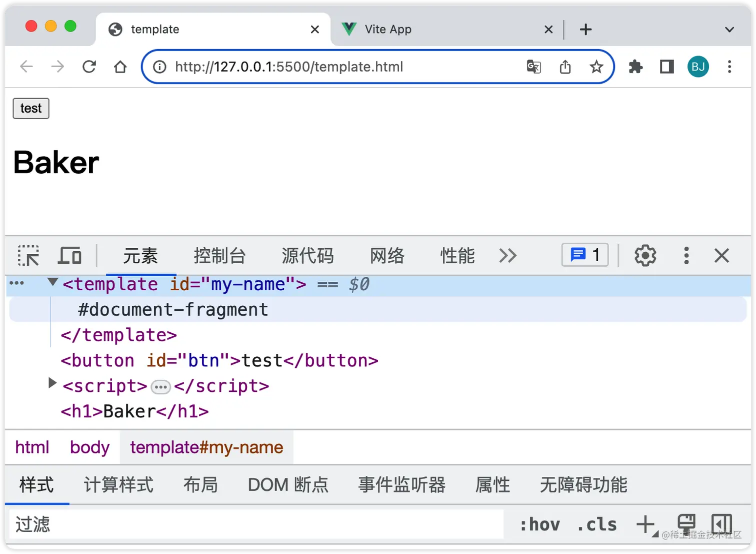Select html in the breadcrumb trail
The image size is (756, 554).
coord(32,447)
